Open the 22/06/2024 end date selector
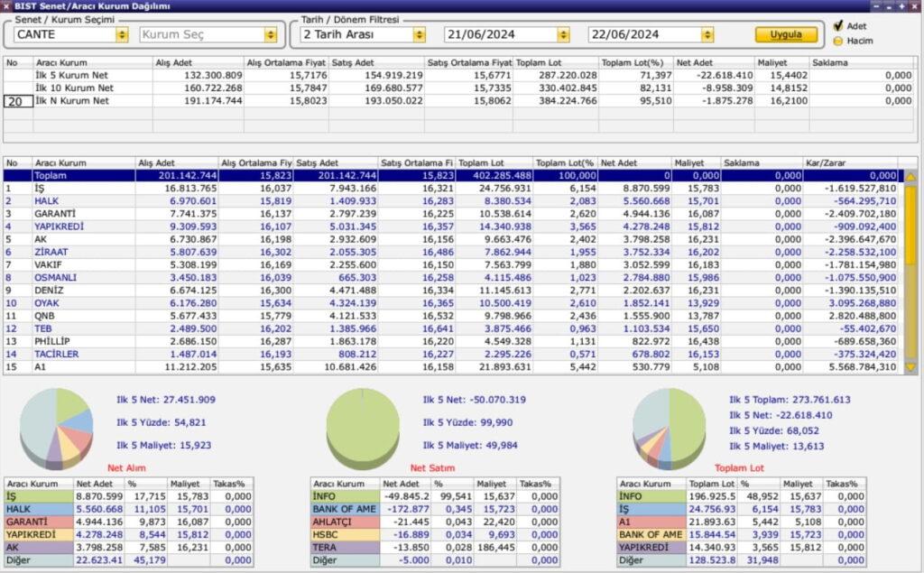The height and width of the screenshot is (573, 924). (x=651, y=35)
